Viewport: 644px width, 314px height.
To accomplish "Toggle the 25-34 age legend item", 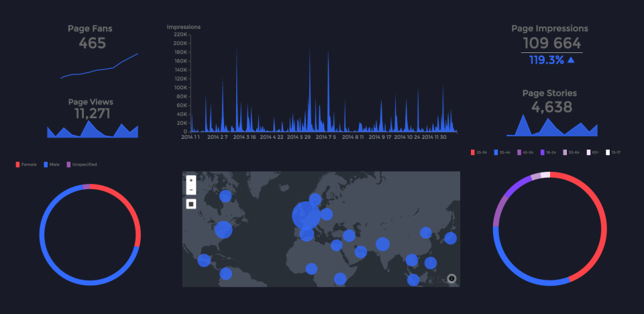I will coord(479,152).
